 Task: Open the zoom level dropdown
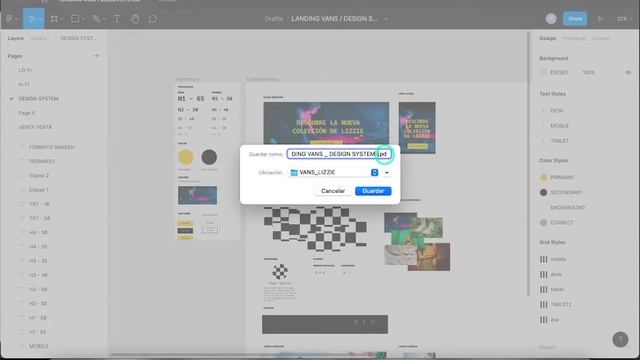[624, 19]
